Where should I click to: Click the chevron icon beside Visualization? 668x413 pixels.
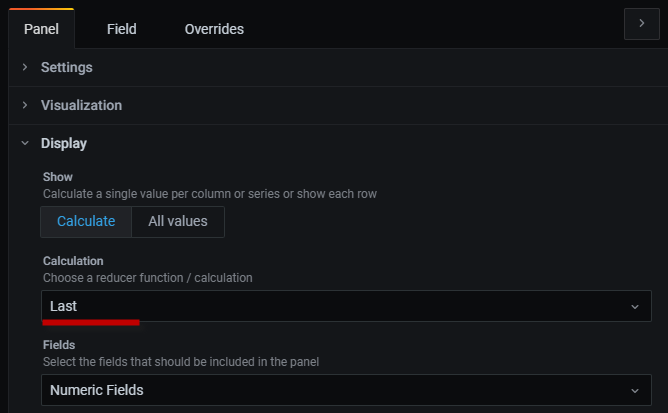(x=25, y=105)
